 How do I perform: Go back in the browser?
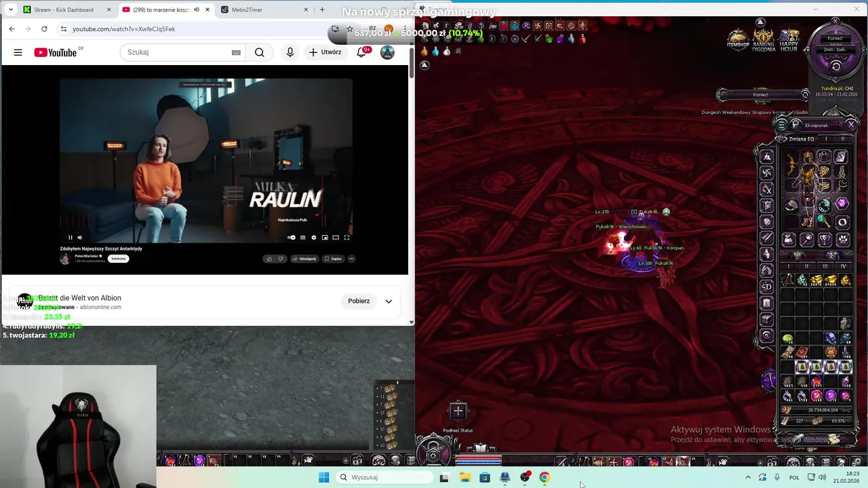[x=12, y=28]
